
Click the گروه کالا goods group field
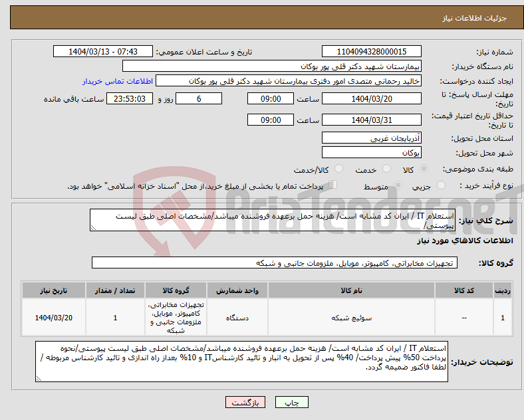point(275,262)
